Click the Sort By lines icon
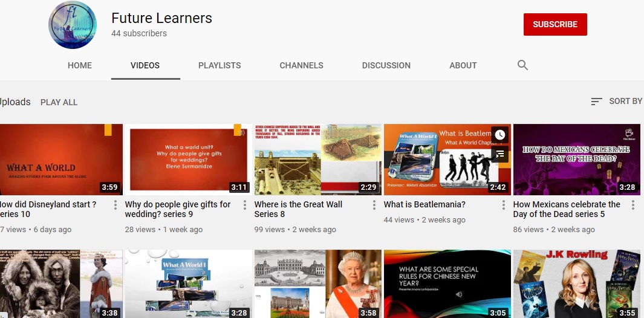644x318 pixels. click(x=596, y=102)
